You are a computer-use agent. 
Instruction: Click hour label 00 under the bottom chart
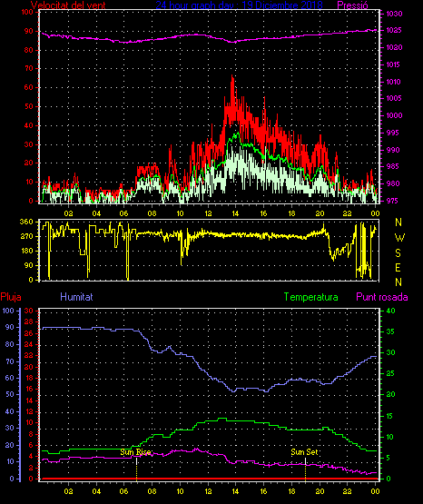[x=375, y=491]
